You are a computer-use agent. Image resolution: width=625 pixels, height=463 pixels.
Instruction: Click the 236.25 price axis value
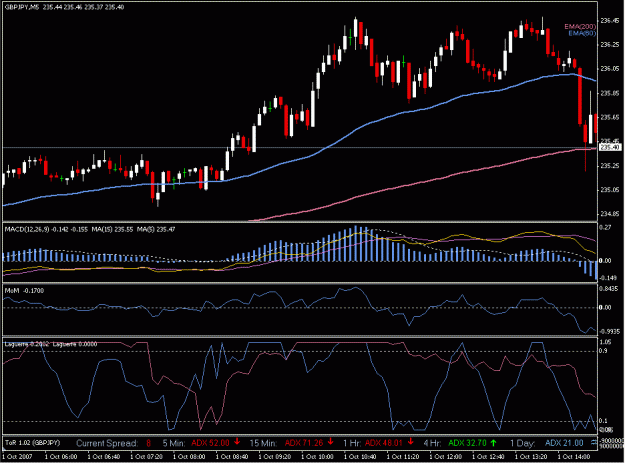[610, 45]
